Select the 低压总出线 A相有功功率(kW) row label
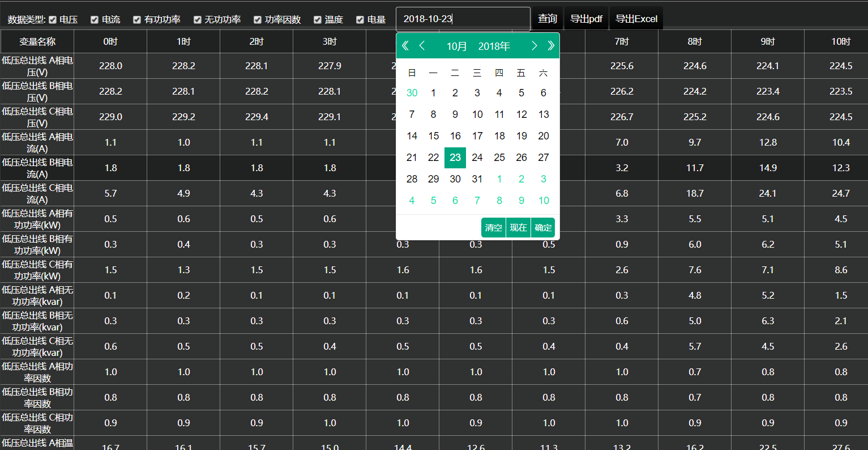 coord(37,219)
